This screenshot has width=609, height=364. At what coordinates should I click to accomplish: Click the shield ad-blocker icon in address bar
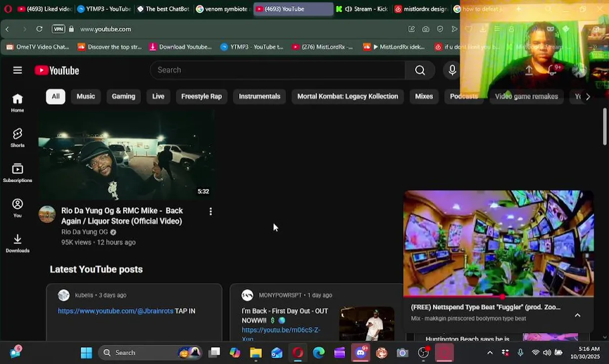440,29
